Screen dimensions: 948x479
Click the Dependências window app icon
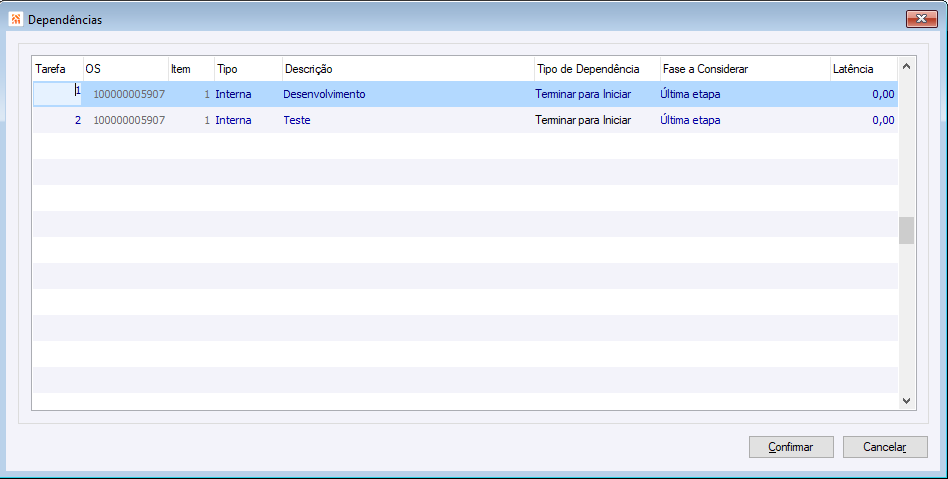(16, 19)
